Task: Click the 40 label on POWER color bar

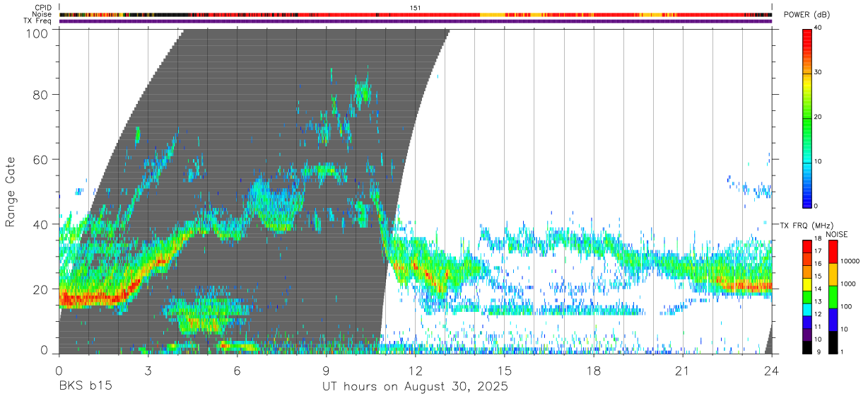Action: (816, 28)
